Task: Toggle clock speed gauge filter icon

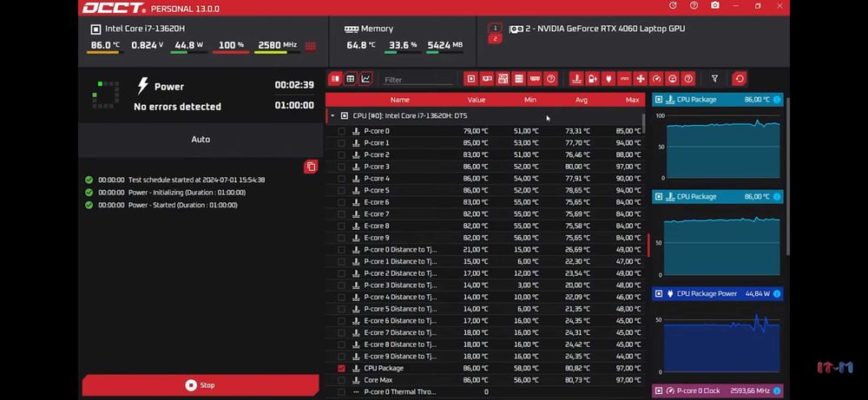Action: click(656, 79)
